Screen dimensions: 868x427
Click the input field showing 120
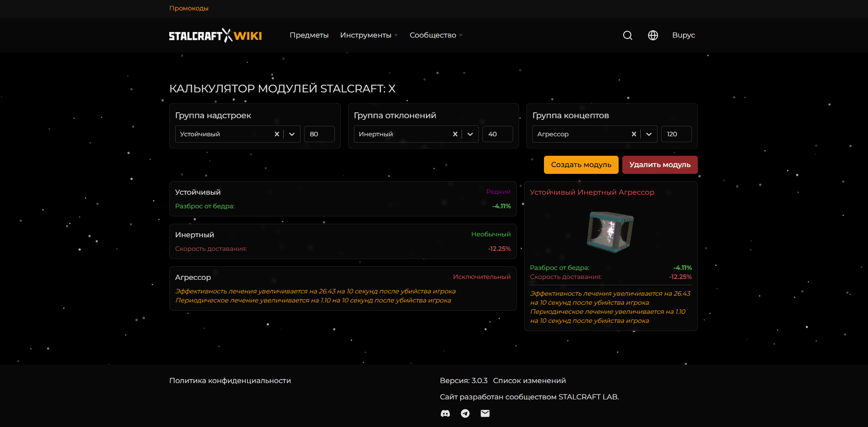point(676,134)
